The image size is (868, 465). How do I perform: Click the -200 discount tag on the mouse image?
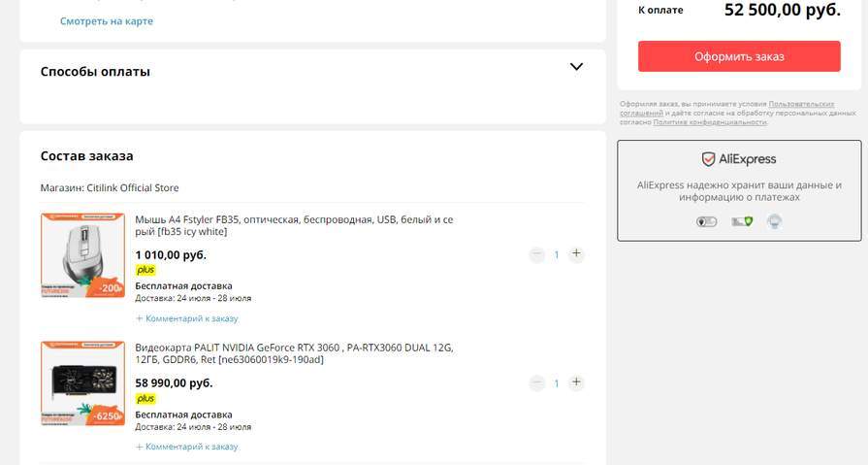coord(111,288)
